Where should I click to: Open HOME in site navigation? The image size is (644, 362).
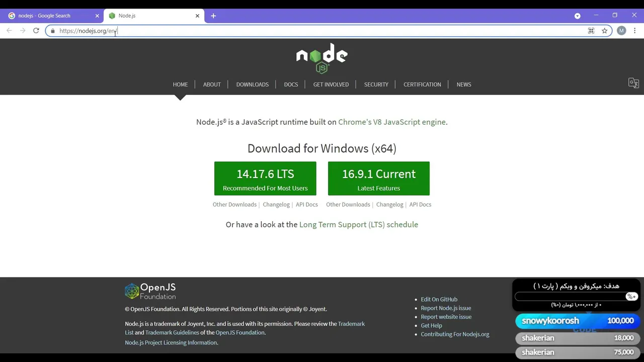pos(180,84)
